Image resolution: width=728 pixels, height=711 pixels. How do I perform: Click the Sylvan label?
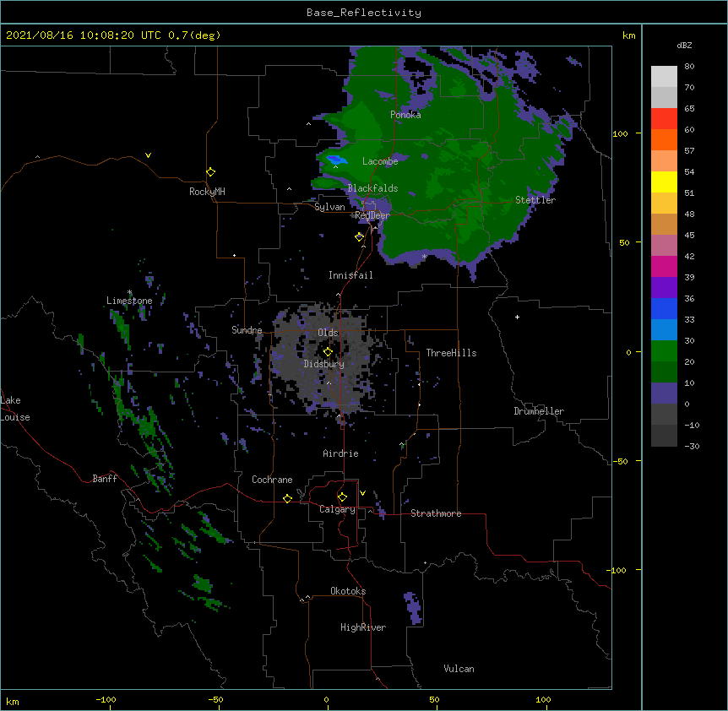(329, 207)
